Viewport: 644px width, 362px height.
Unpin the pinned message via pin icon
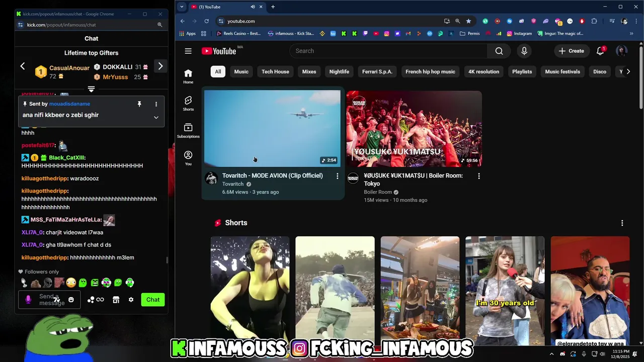coord(139,104)
